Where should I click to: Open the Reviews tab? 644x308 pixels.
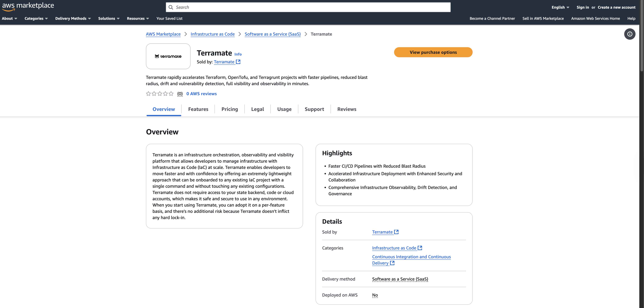[x=347, y=109]
